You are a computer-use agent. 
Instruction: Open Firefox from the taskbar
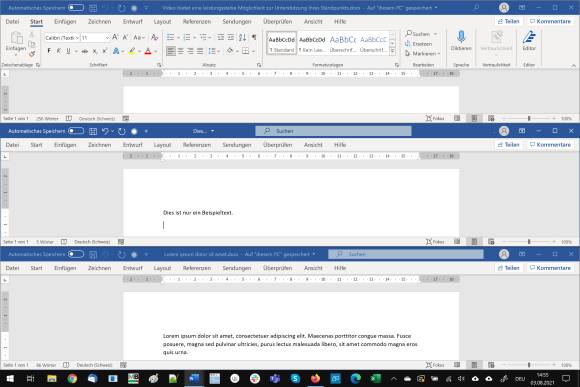tap(315, 378)
